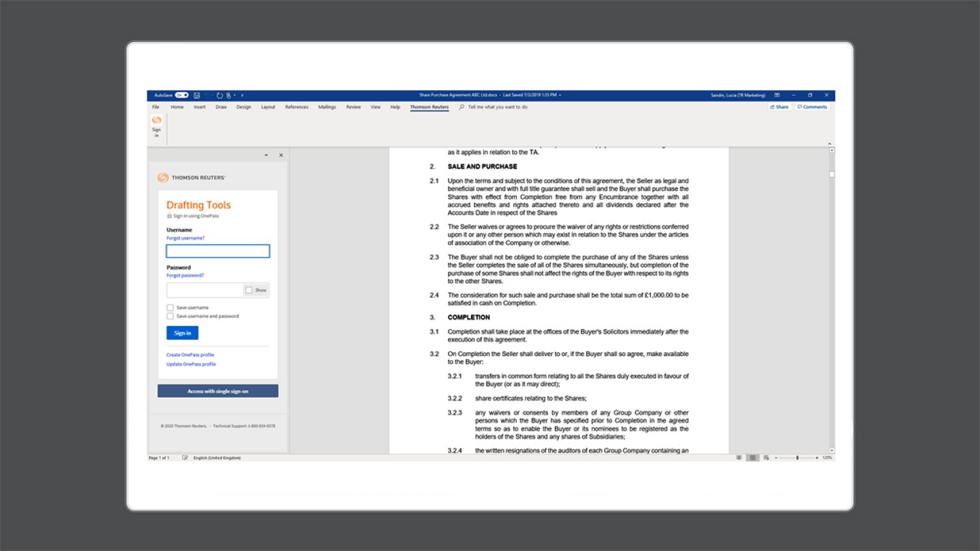Switch to the References ribbon tab
The height and width of the screenshot is (551, 980).
(297, 107)
